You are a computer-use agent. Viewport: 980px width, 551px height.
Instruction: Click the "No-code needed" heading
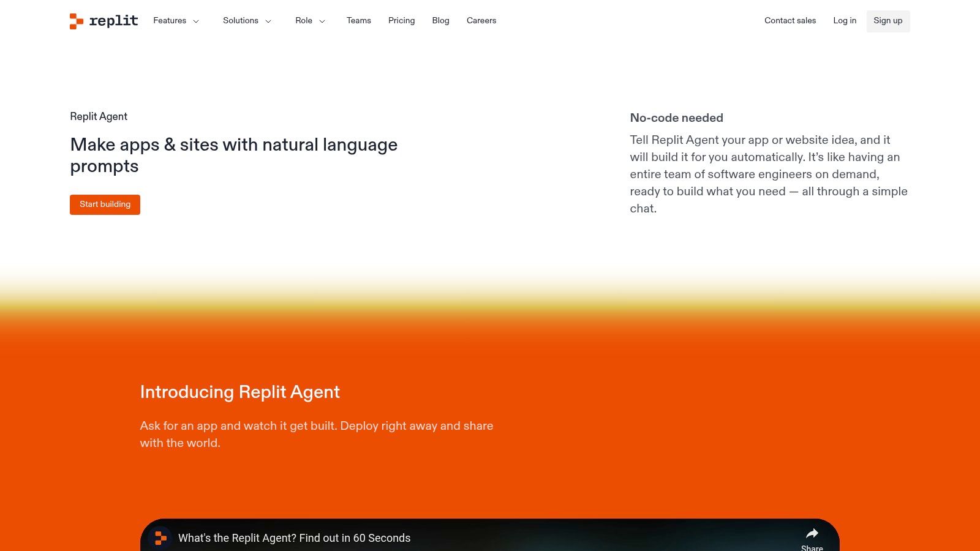(x=677, y=118)
